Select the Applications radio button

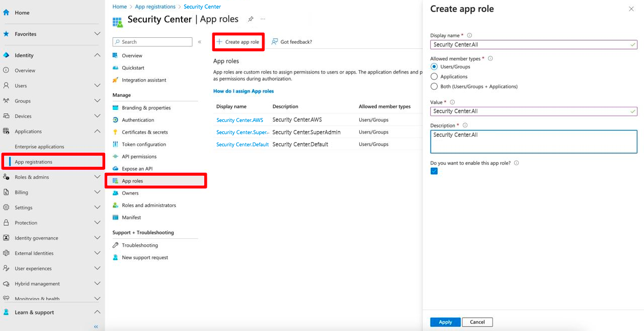[x=434, y=77]
